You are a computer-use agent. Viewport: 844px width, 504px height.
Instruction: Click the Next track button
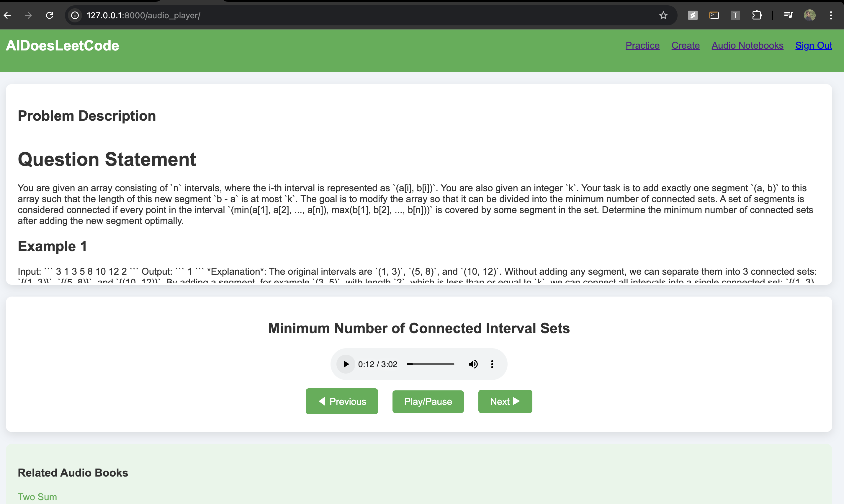coord(505,401)
